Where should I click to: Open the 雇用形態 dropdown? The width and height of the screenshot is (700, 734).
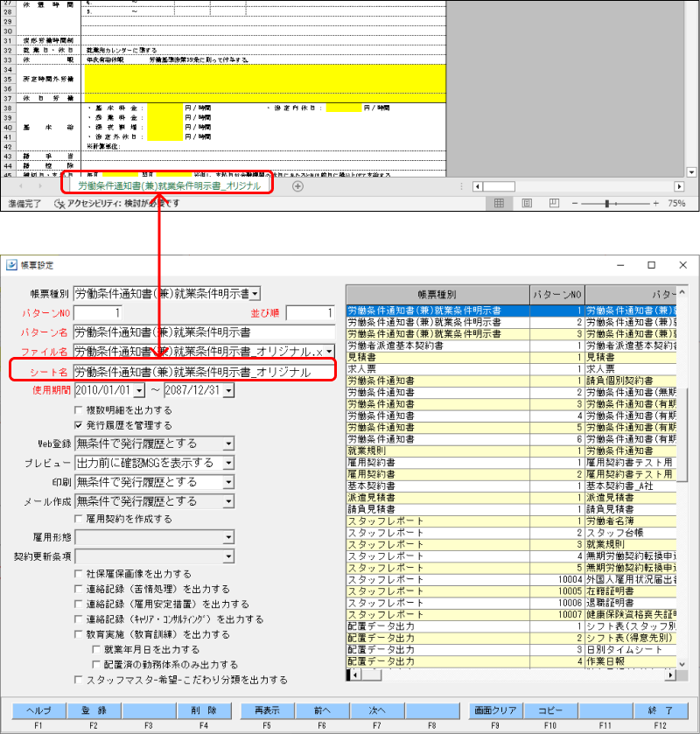(x=227, y=536)
